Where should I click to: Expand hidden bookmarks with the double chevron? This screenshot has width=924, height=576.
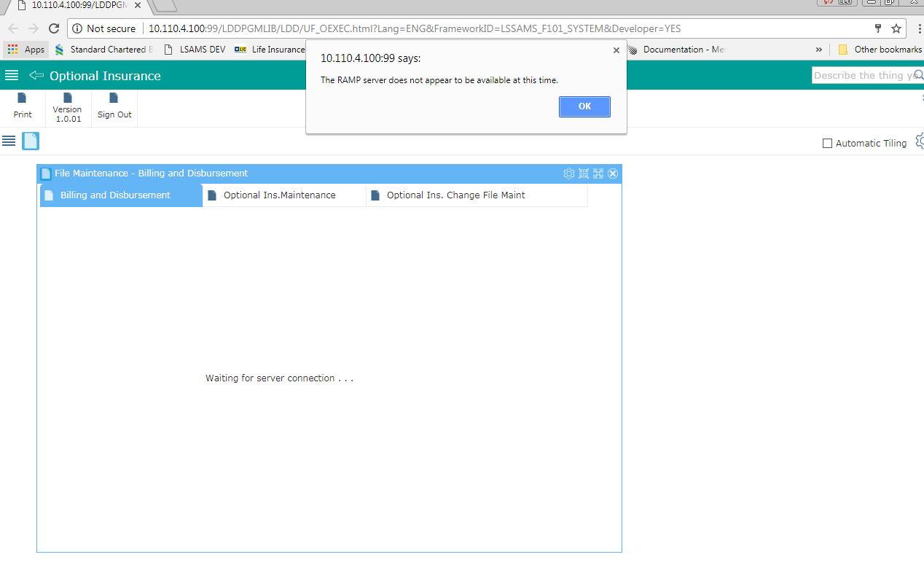tap(818, 50)
